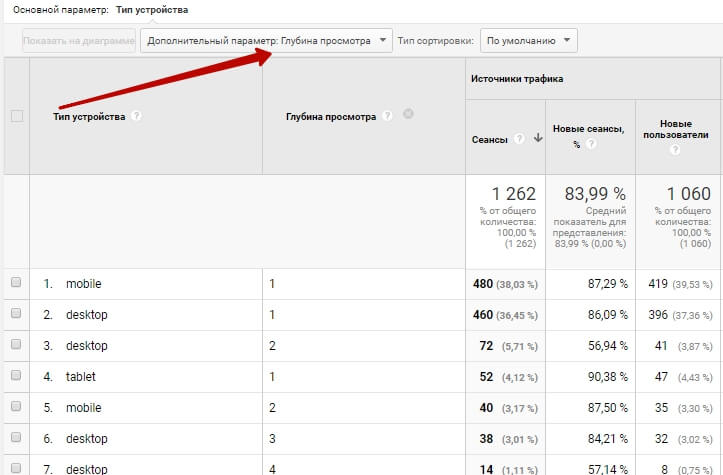Click Новые пользователи column header
Screen dimensions: 723x475
[675, 127]
